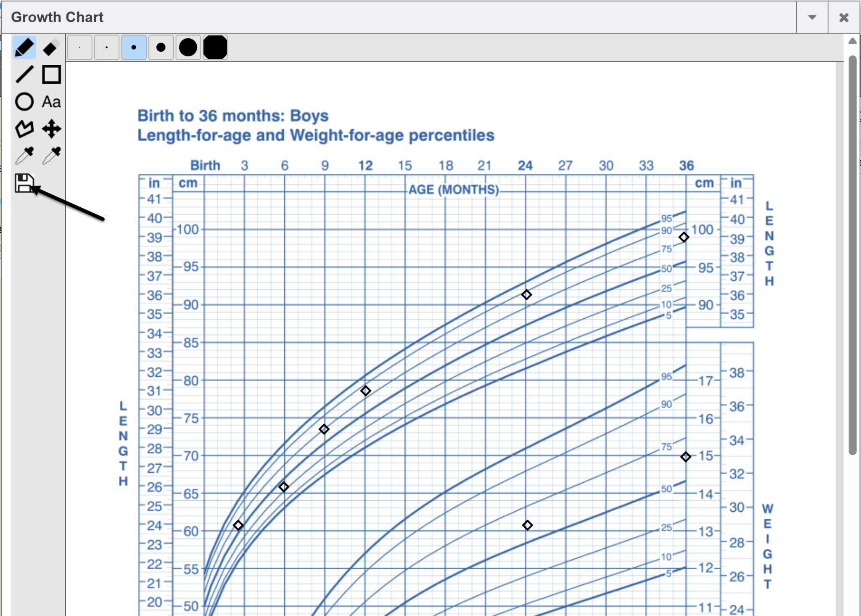Select the eraser tool
This screenshot has height=616, width=861.
click(51, 48)
